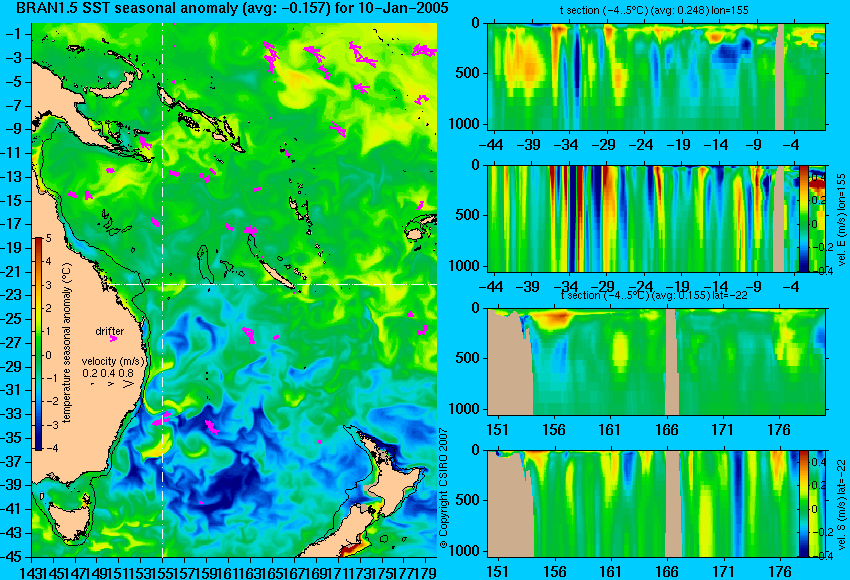Select the temperature section panel at lat=-22
This screenshot has height=580, width=850.
point(656,362)
